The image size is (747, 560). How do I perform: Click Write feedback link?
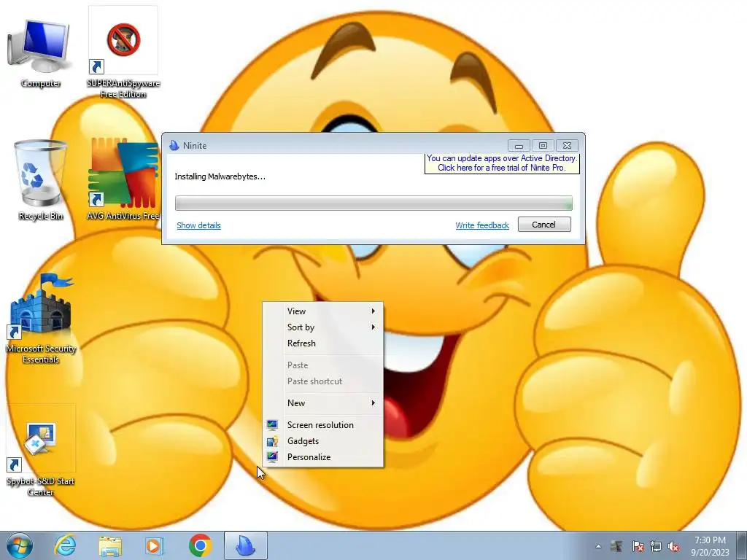[482, 225]
